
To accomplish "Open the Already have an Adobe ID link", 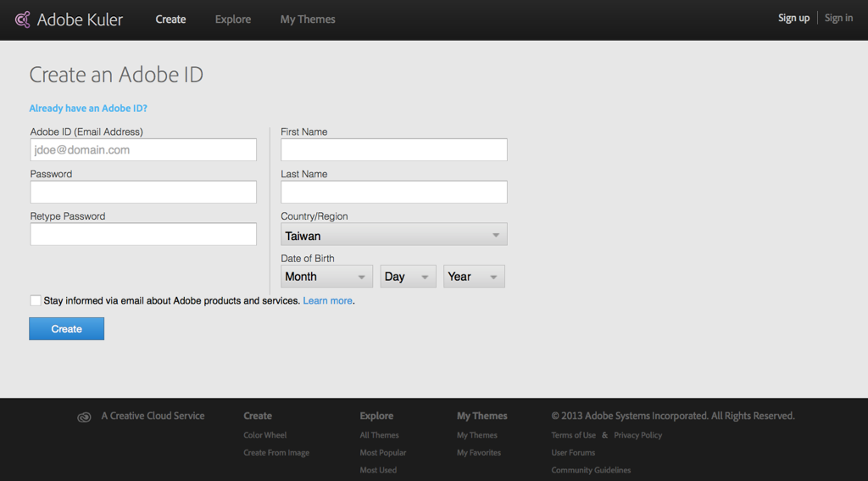I will (88, 109).
